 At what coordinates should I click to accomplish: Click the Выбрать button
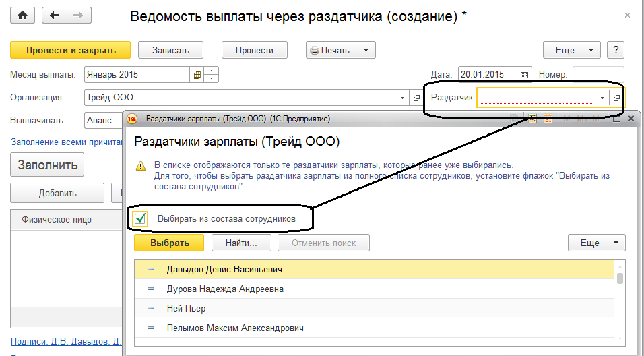click(169, 243)
